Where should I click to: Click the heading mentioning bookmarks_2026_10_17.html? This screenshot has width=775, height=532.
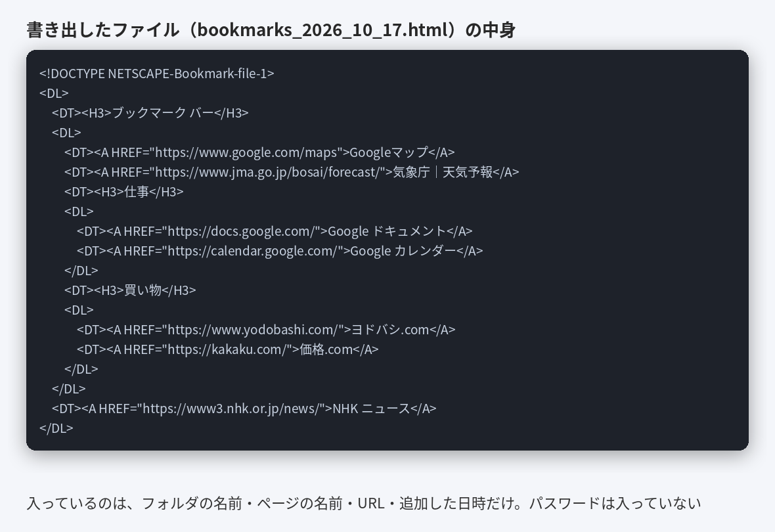coord(271,30)
